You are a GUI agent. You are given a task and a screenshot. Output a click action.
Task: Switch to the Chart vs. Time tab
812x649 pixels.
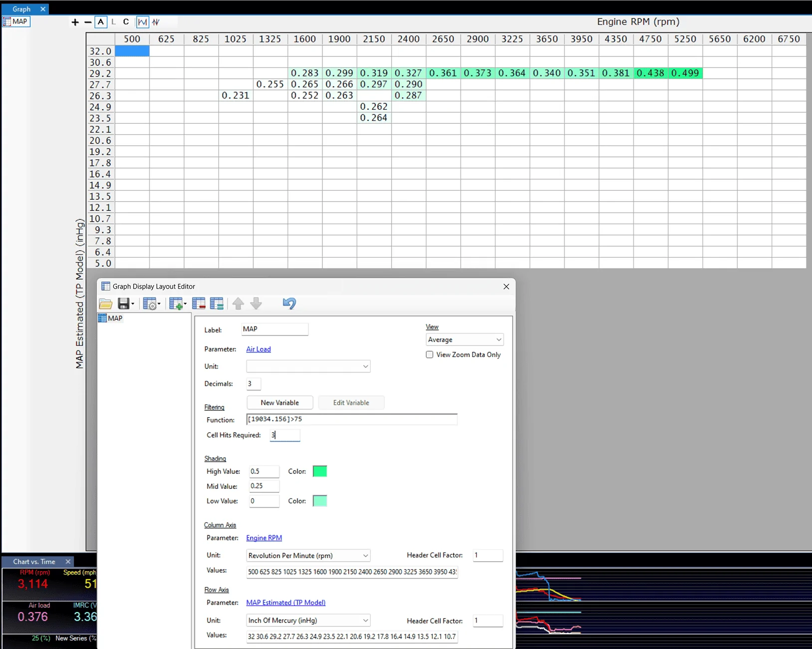pos(34,562)
